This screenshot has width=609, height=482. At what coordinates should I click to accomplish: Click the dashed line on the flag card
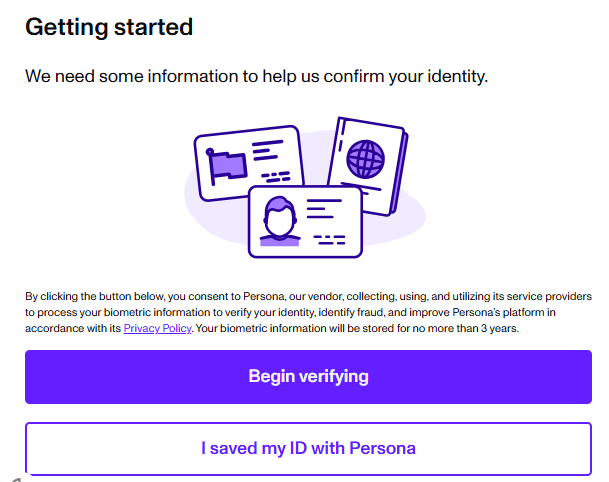pos(274,174)
